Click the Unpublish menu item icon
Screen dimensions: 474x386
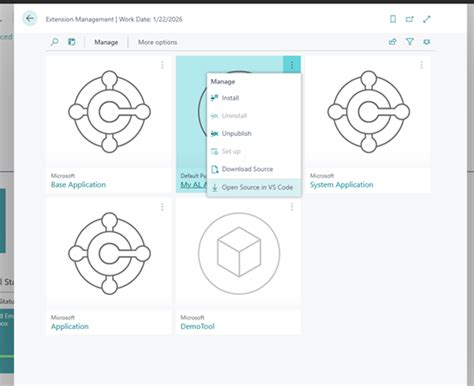click(x=215, y=133)
